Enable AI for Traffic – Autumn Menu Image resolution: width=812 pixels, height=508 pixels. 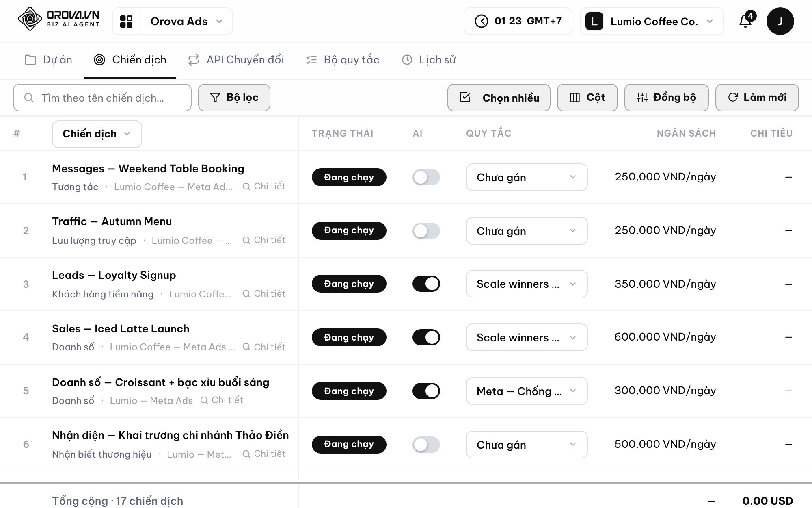[426, 231]
